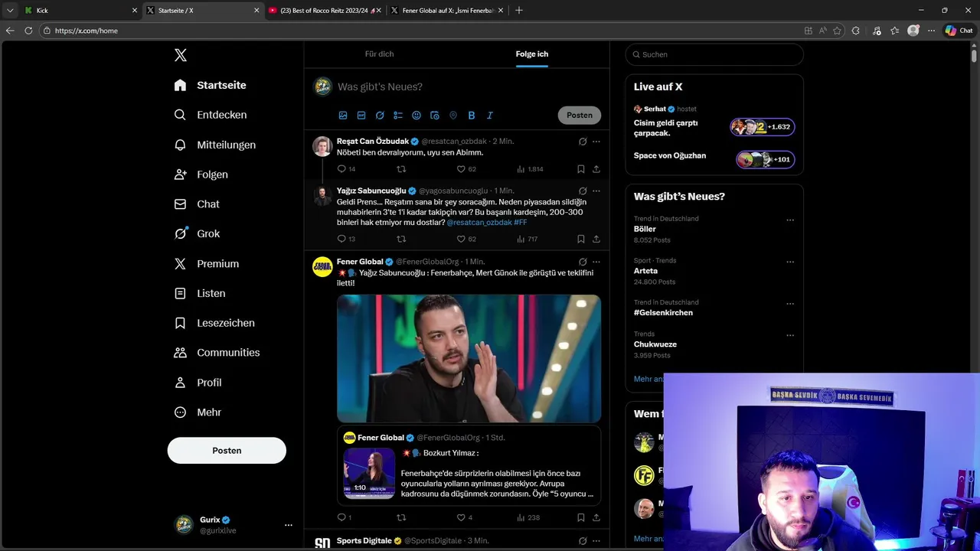The image size is (980, 551).
Task: Open Lesezeichen in the sidebar
Action: [214, 323]
